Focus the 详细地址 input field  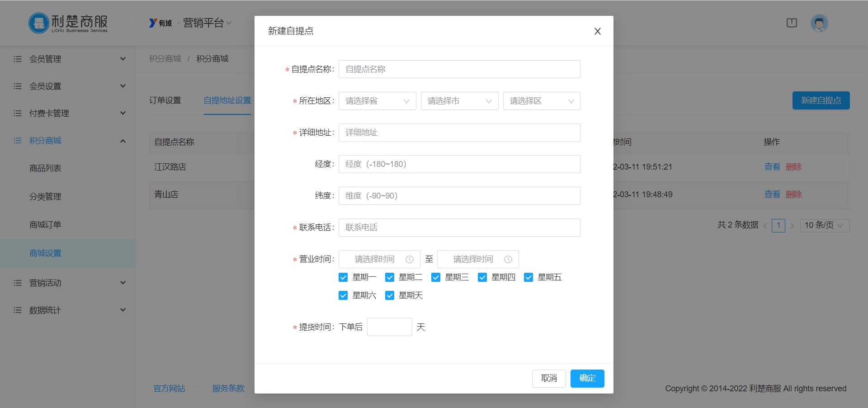click(x=459, y=133)
